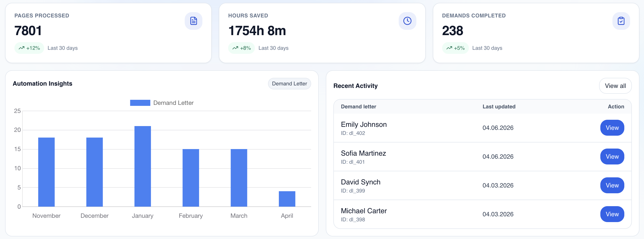View Emily Johnson's demand letter
The height and width of the screenshot is (239, 644).
pos(612,128)
